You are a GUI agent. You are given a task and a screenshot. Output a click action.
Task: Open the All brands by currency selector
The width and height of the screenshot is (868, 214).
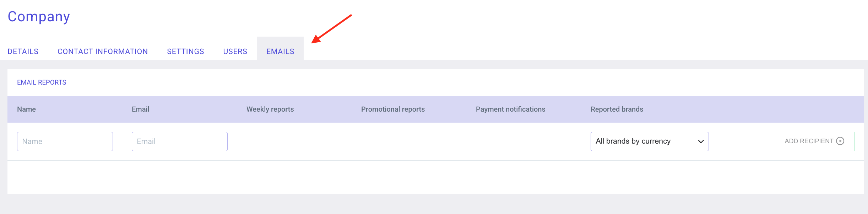pyautogui.click(x=649, y=141)
